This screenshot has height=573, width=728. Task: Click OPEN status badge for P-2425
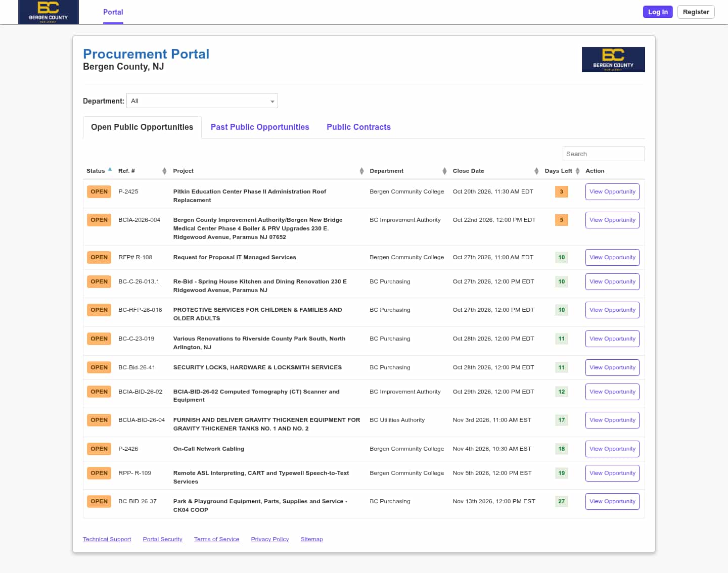(x=99, y=192)
